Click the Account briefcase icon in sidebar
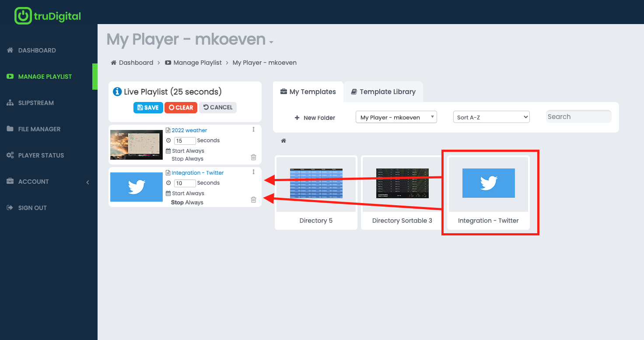Image resolution: width=644 pixels, height=340 pixels. 10,182
